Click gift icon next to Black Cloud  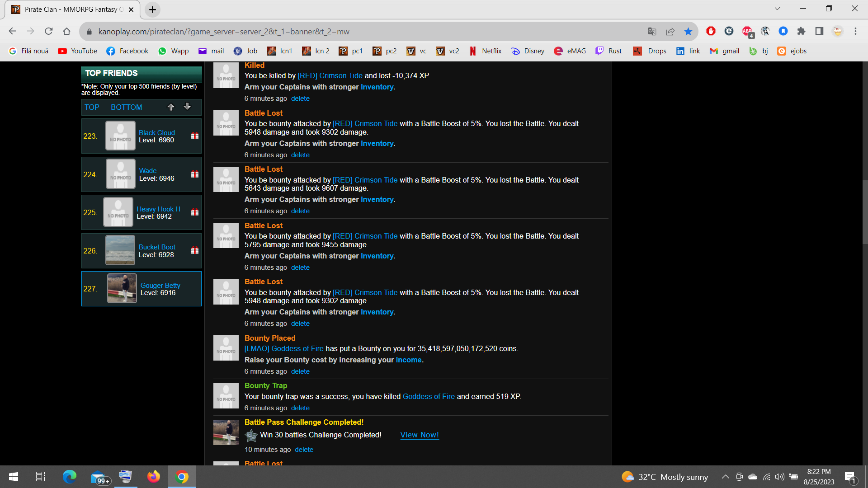click(195, 136)
